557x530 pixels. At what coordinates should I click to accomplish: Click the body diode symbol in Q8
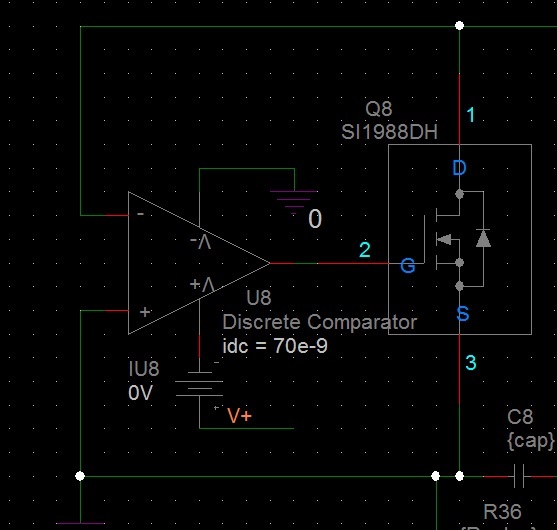483,238
